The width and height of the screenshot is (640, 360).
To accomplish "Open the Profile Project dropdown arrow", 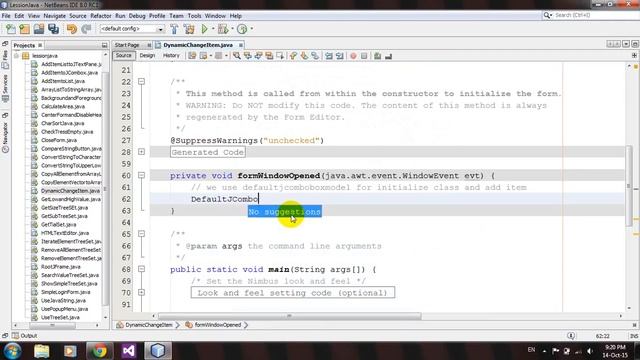I will (x=251, y=29).
